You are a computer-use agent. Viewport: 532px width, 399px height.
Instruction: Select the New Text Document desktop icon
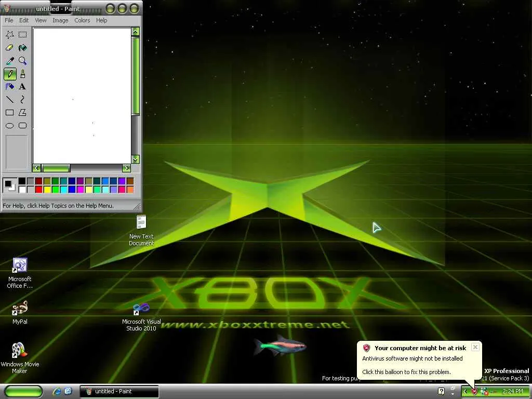click(x=141, y=230)
